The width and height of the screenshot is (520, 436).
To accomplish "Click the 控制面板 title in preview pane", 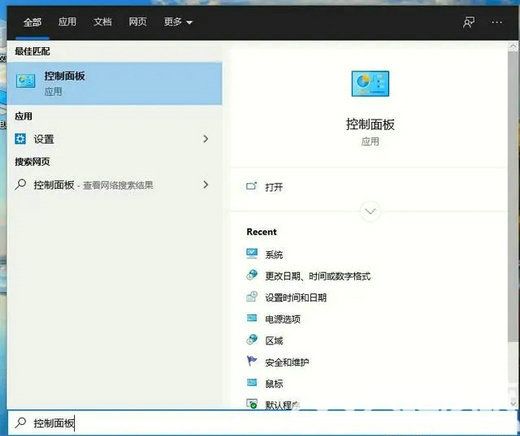I will point(370,125).
